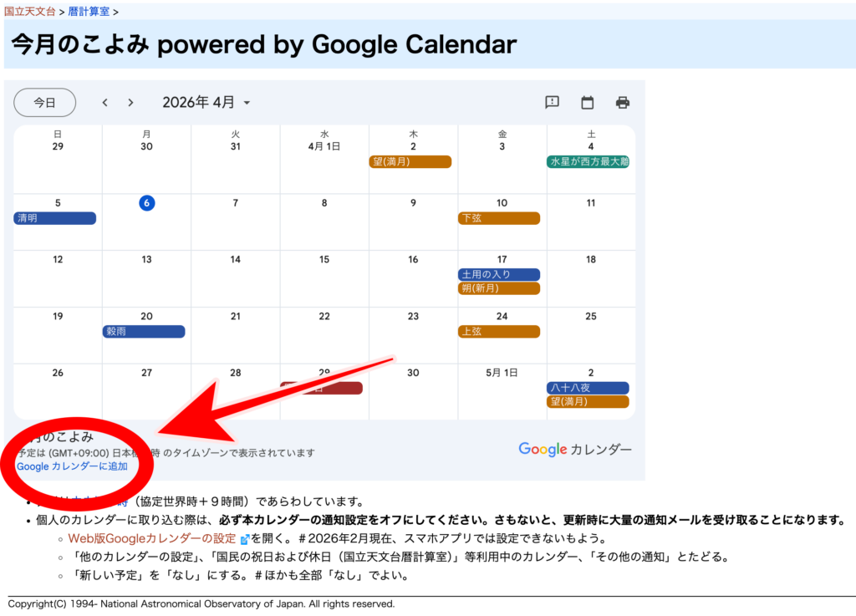Image resolution: width=856 pixels, height=616 pixels.
Task: Open the Web版Googleカレンダーの設定 link
Action: pyautogui.click(x=152, y=539)
